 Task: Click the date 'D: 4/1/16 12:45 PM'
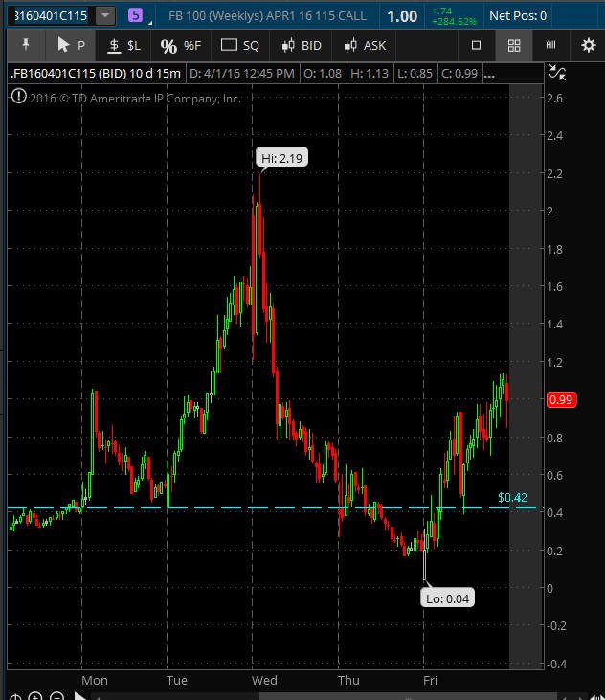[x=242, y=73]
